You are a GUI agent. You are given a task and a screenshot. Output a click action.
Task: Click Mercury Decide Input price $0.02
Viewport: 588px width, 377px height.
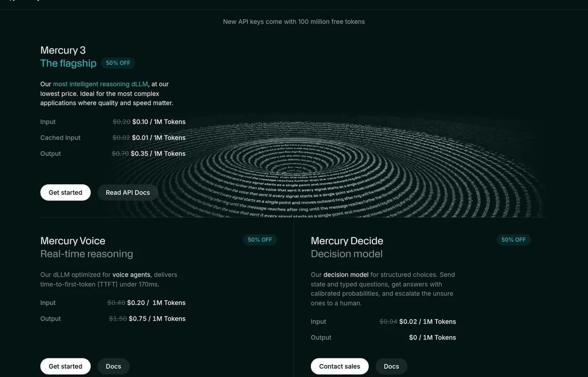click(428, 322)
